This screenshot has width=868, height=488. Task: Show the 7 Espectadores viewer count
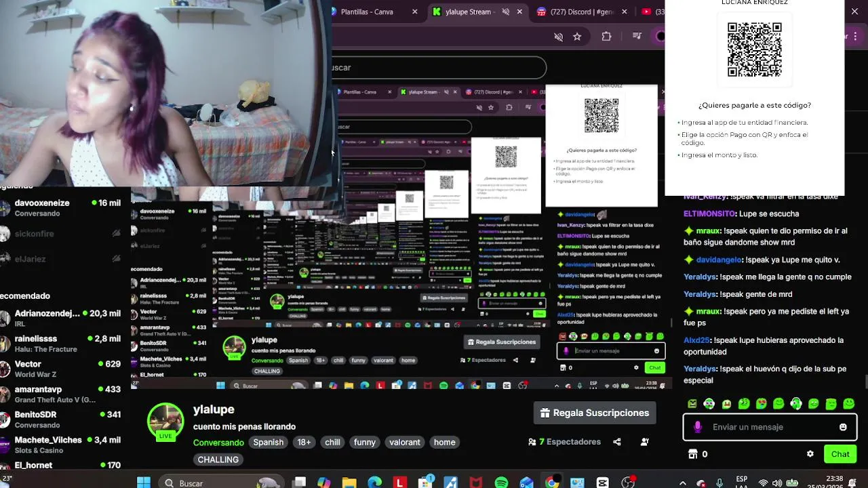(x=564, y=442)
